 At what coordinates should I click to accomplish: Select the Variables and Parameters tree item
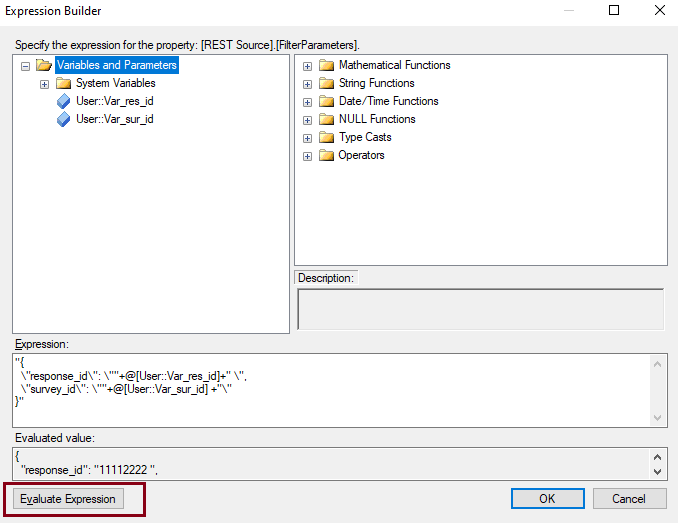point(116,65)
